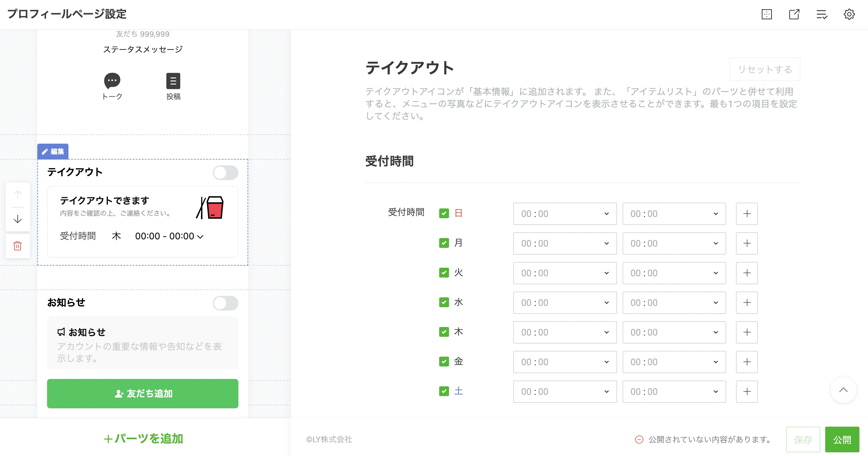
Task: Click the ©LY株式会社 footer text
Action: tap(329, 439)
